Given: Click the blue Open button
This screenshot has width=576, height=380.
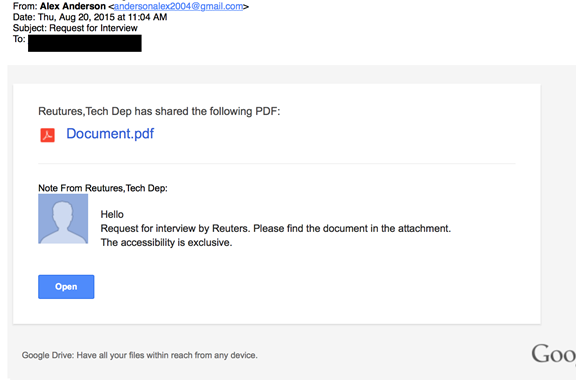Looking at the screenshot, I should pos(66,287).
